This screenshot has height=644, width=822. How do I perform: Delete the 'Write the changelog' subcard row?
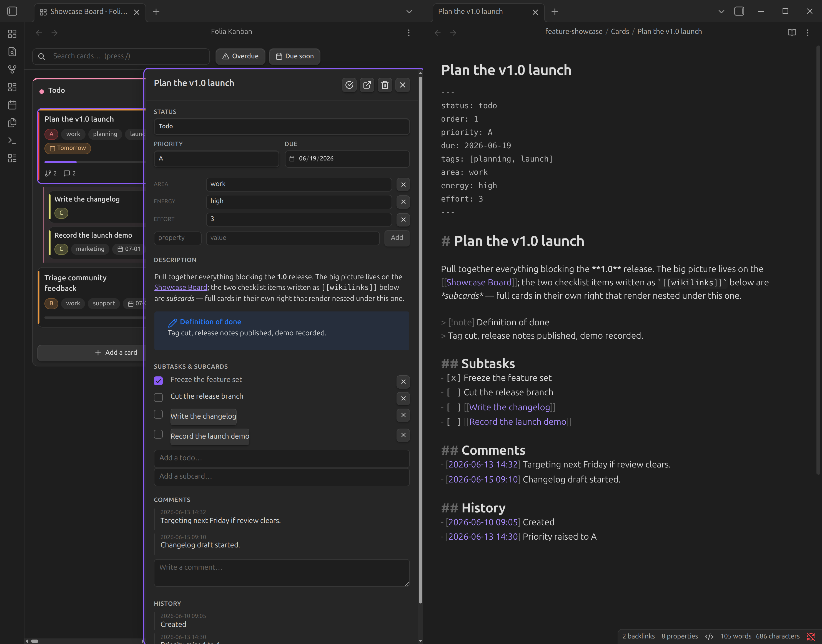click(403, 415)
